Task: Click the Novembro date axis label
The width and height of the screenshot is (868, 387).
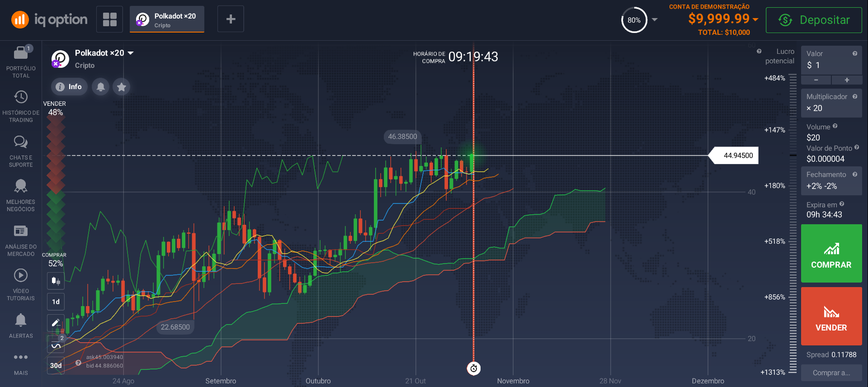Action: (x=513, y=381)
